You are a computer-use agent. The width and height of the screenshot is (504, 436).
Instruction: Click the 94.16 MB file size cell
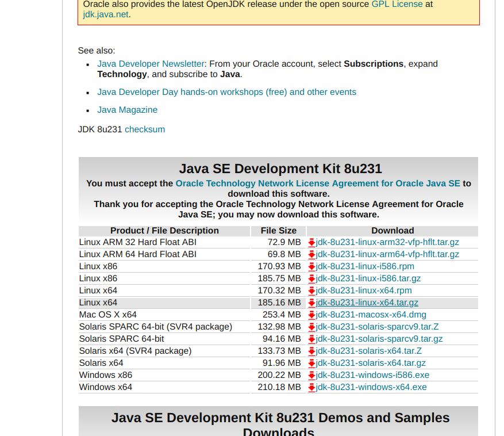(x=278, y=339)
